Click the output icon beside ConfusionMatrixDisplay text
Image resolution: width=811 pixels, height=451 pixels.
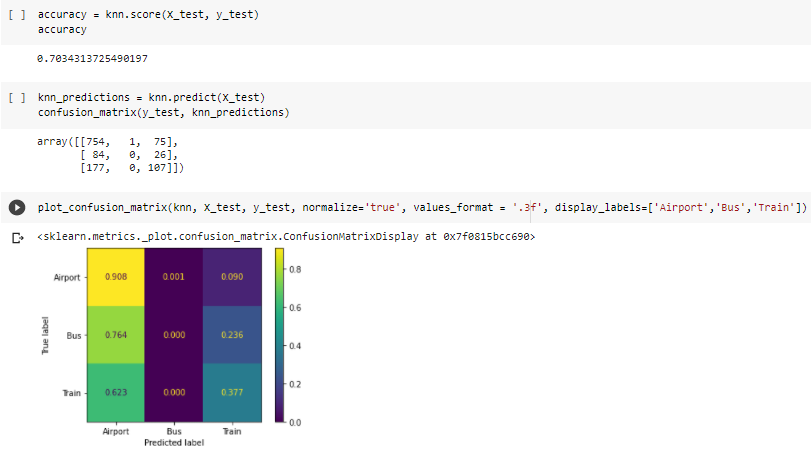point(16,238)
